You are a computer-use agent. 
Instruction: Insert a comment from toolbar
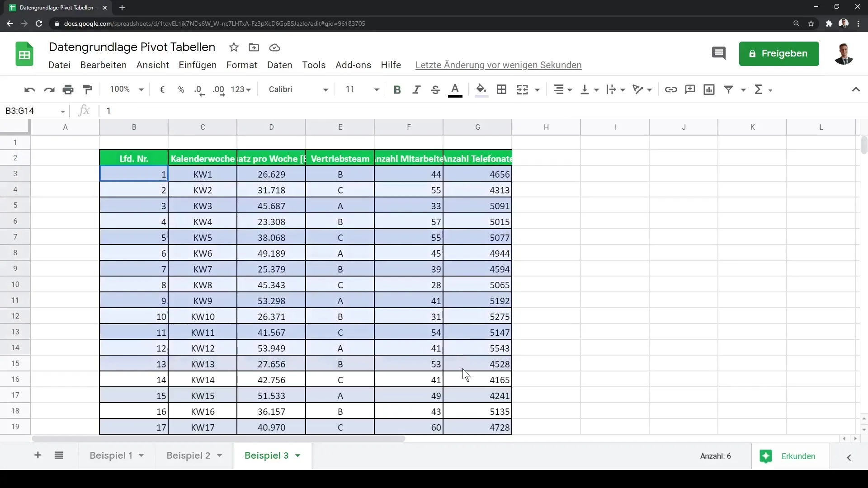[x=690, y=89]
